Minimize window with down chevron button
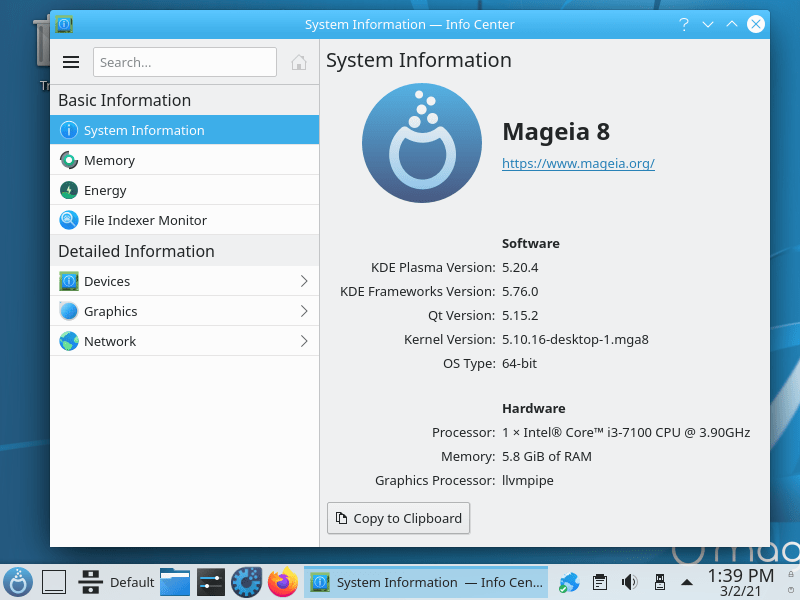Image resolution: width=800 pixels, height=600 pixels. pos(708,24)
